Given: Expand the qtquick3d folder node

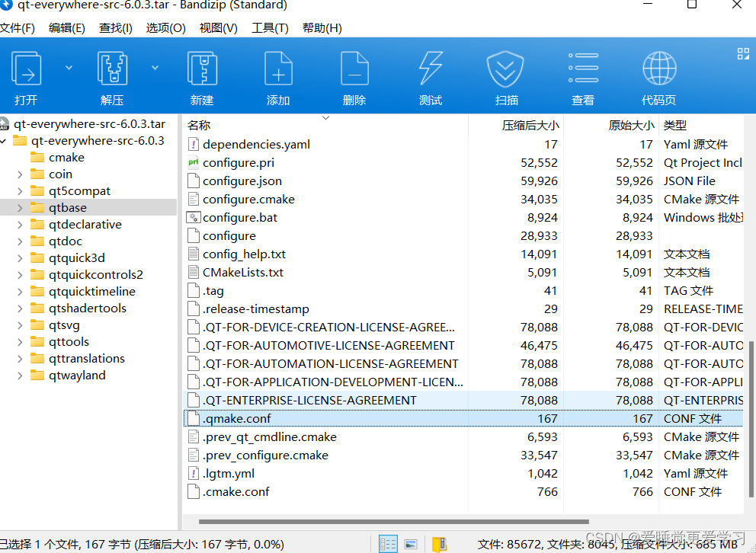Looking at the screenshot, I should point(20,258).
